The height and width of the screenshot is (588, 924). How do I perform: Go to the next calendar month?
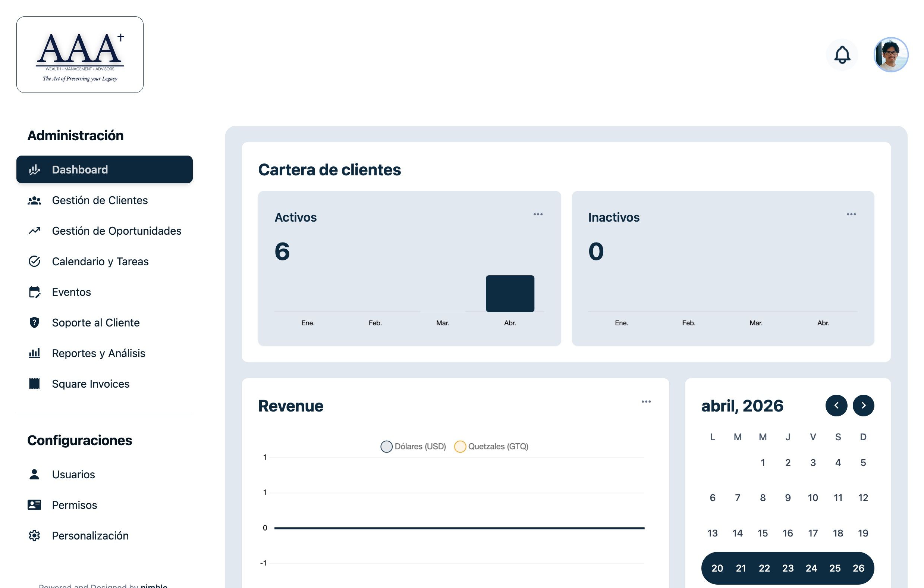coord(863,406)
